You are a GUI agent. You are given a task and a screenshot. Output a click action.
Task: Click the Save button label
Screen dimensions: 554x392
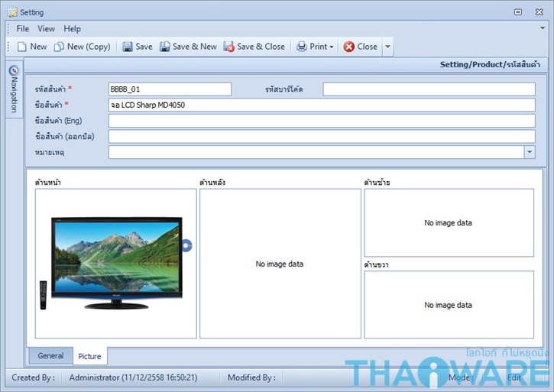coord(144,47)
